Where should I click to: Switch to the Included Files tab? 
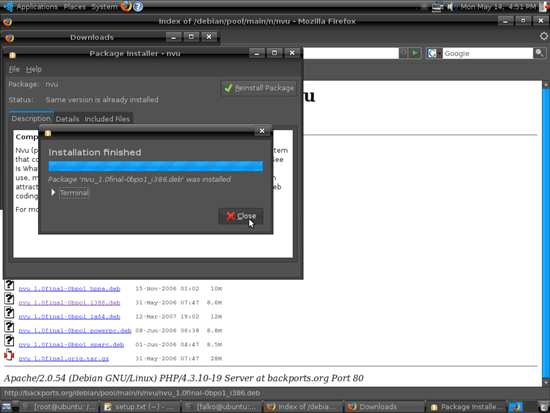(x=107, y=119)
